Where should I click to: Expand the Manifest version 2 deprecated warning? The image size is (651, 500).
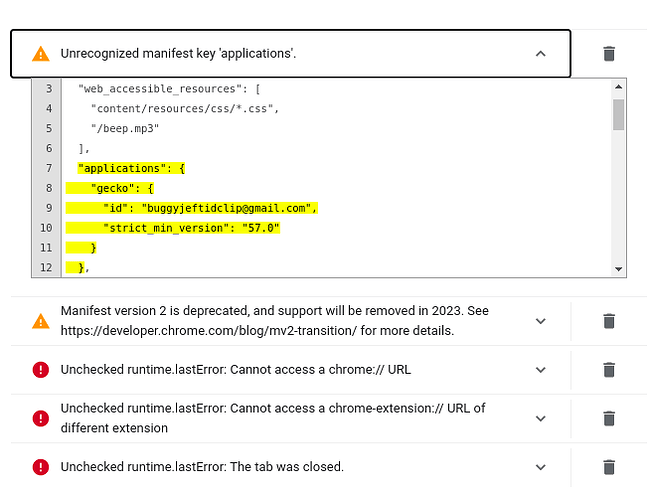tap(541, 321)
